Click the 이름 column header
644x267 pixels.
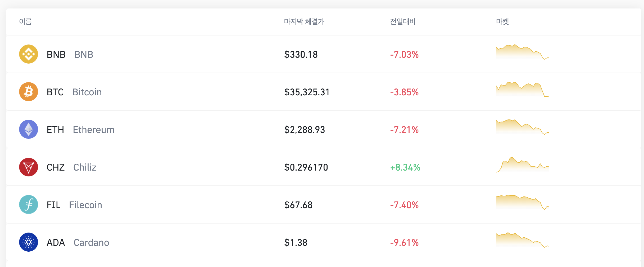25,21
